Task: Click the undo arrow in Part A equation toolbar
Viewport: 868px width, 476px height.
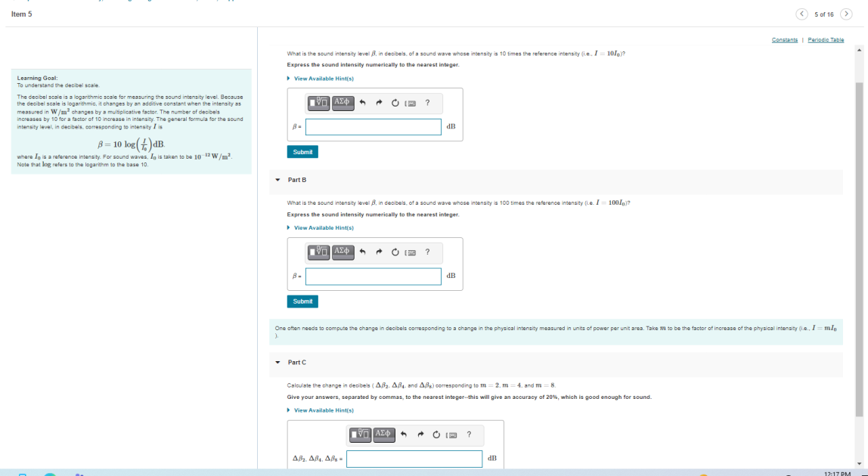Action: 362,102
